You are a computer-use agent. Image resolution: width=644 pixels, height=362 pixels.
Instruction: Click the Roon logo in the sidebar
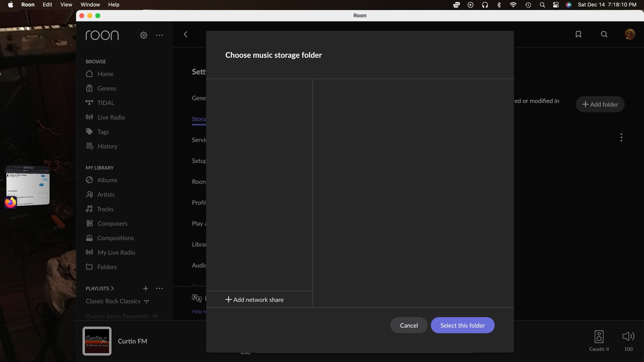102,35
